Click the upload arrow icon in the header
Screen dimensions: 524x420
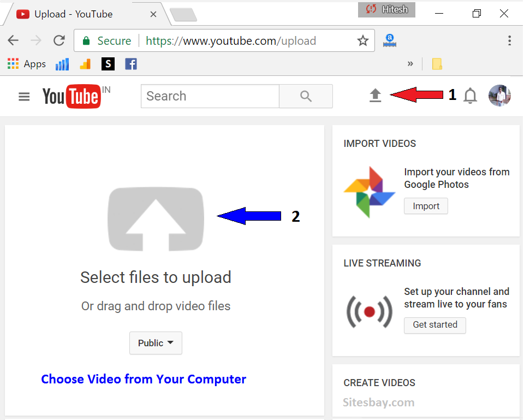(376, 95)
